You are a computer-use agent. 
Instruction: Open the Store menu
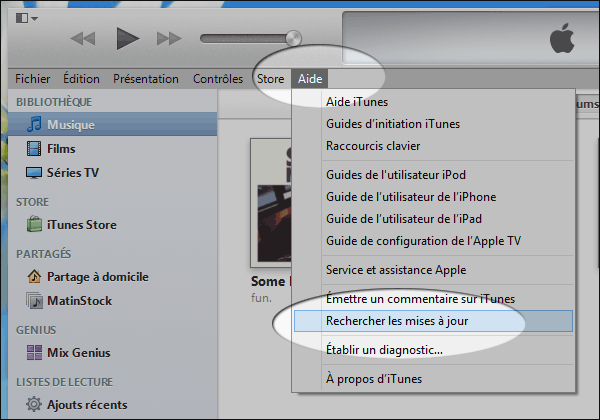pyautogui.click(x=271, y=79)
